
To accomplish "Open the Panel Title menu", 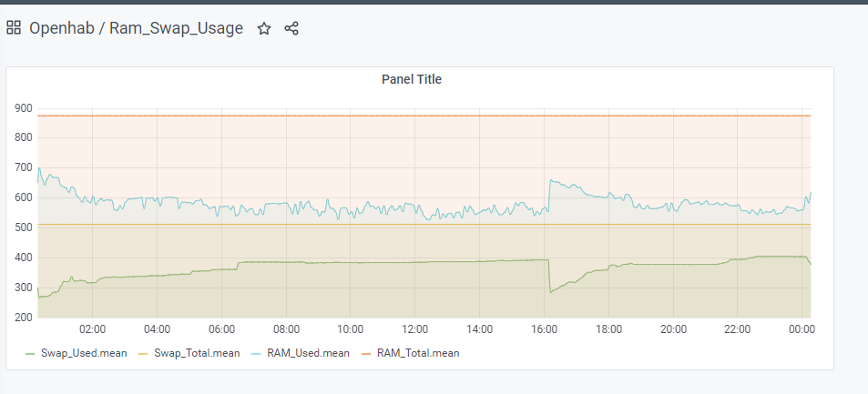I will (x=412, y=79).
